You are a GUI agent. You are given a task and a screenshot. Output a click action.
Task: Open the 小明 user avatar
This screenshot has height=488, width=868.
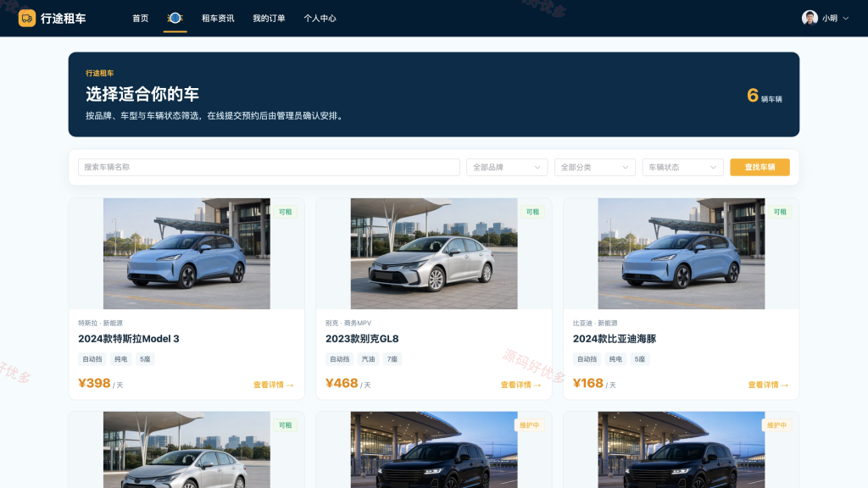(x=810, y=19)
